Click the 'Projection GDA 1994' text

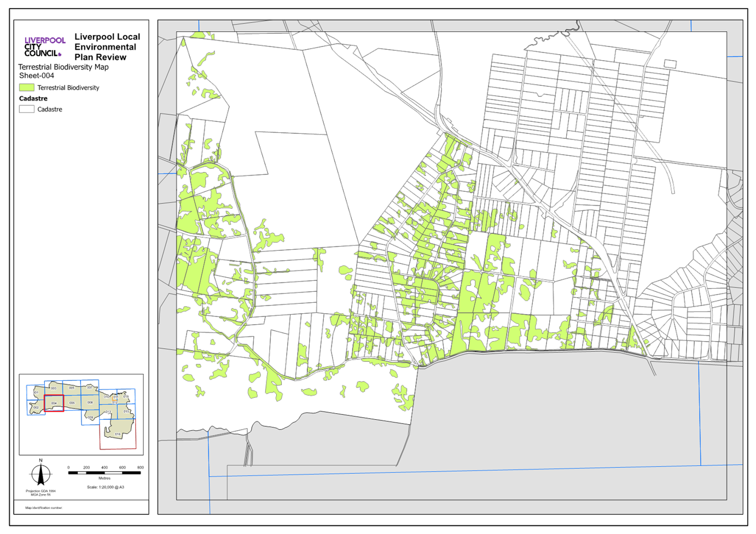40,491
